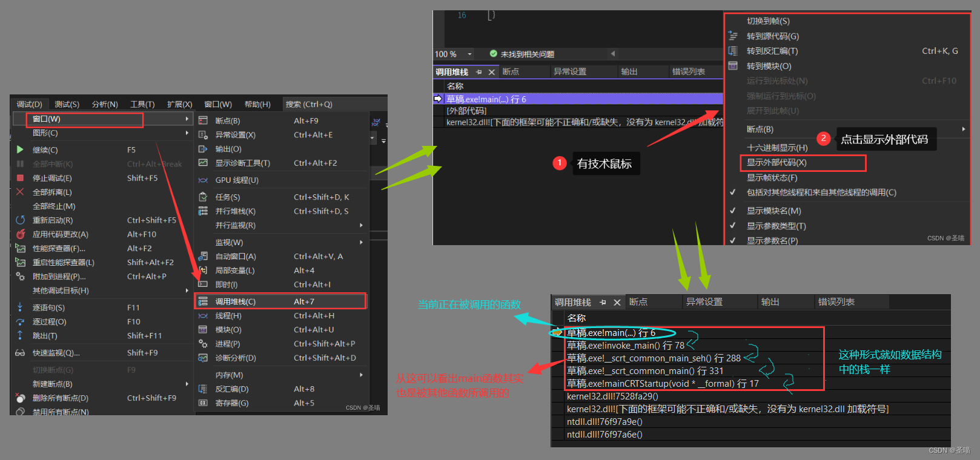Screen dimensions: 980x460
Task: Pin the 调用堆栈 panel in the top-right window
Action: pos(479,72)
